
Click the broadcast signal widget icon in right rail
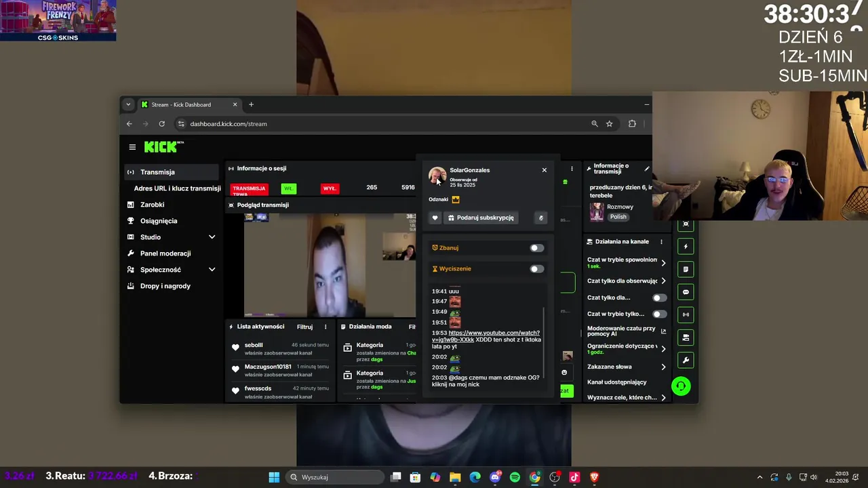coord(686,314)
